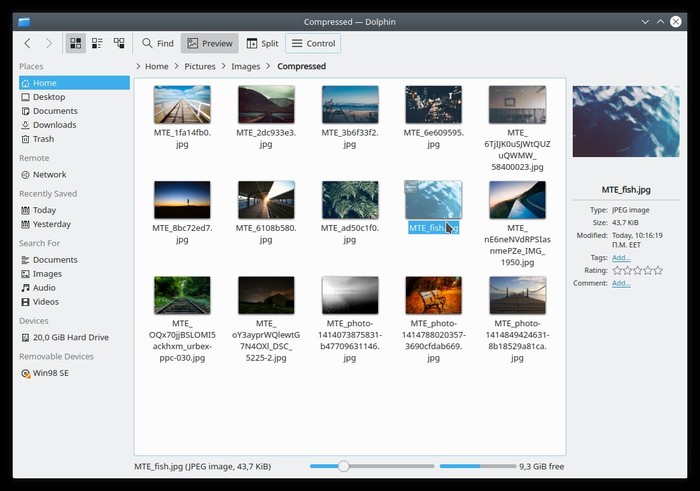Show files saved Today
Screen dimensions: 700x491
74,210
